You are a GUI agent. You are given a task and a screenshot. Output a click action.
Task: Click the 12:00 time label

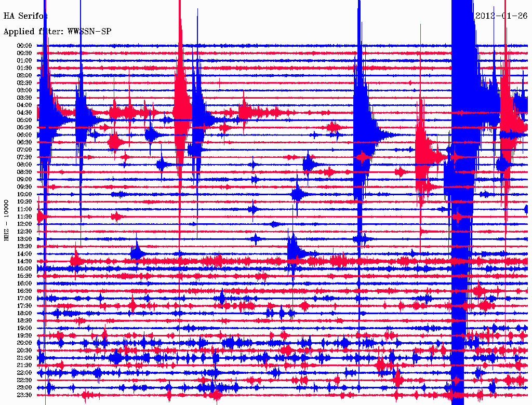click(24, 224)
